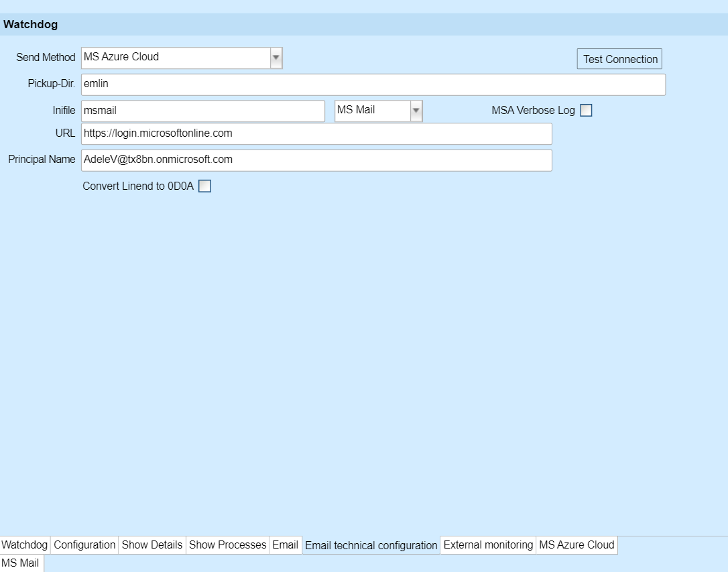
Task: Toggle Convert Linend to 0D0A checkbox
Action: pos(204,186)
